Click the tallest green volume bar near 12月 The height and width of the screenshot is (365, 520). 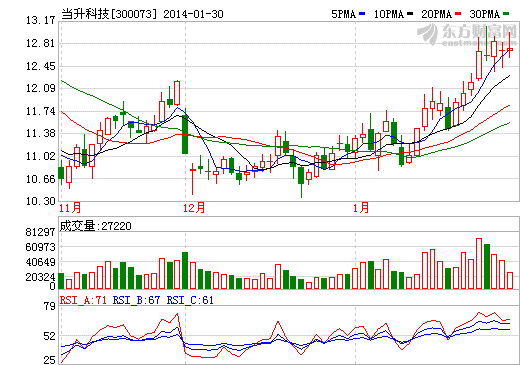coord(185,270)
